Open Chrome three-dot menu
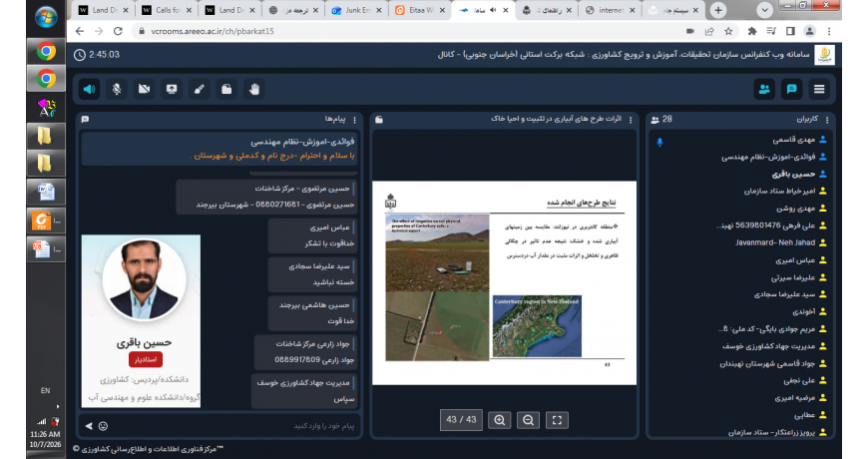The image size is (868, 459). click(x=829, y=31)
